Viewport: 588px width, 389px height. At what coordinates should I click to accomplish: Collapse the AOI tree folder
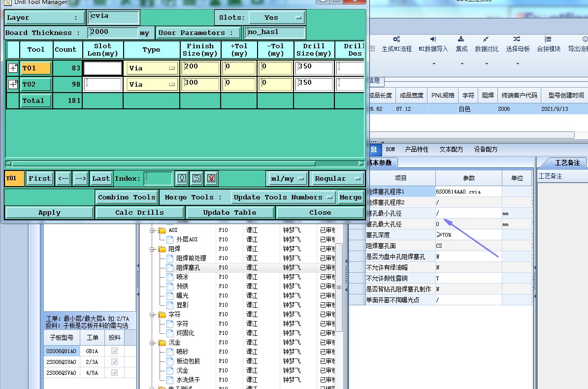(x=152, y=230)
